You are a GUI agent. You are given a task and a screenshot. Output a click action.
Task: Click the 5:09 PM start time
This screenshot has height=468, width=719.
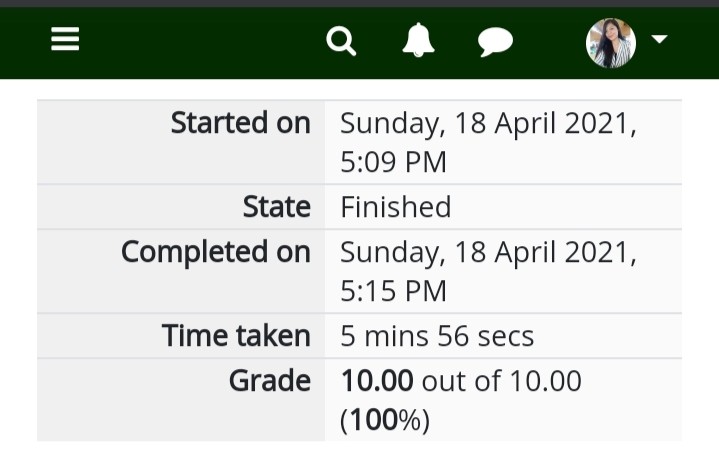point(393,162)
